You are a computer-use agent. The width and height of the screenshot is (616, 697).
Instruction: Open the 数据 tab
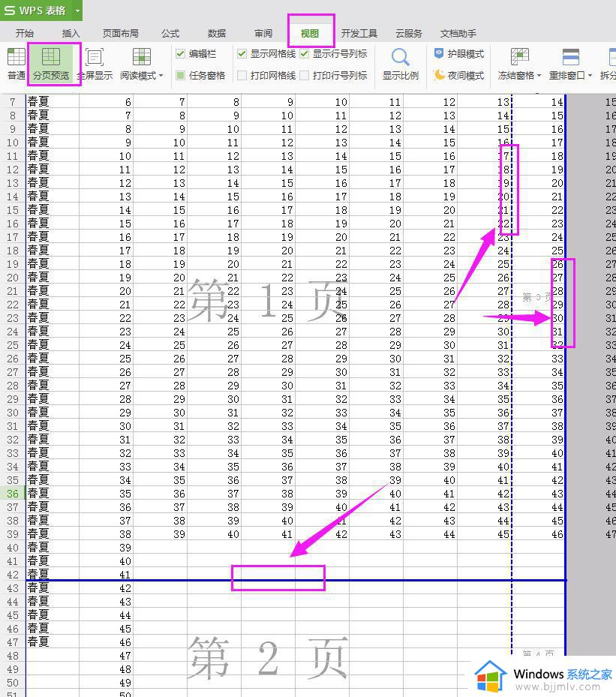217,33
